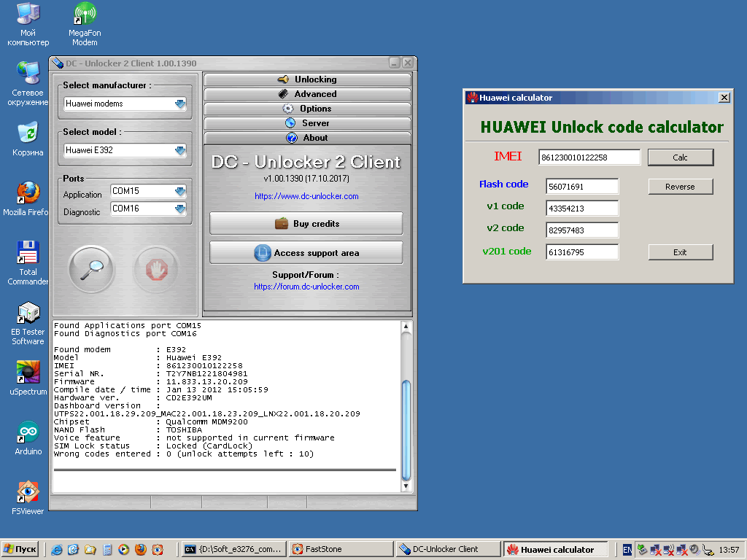Click calculator icon in quick launch bar
The width and height of the screenshot is (747, 560).
107,550
